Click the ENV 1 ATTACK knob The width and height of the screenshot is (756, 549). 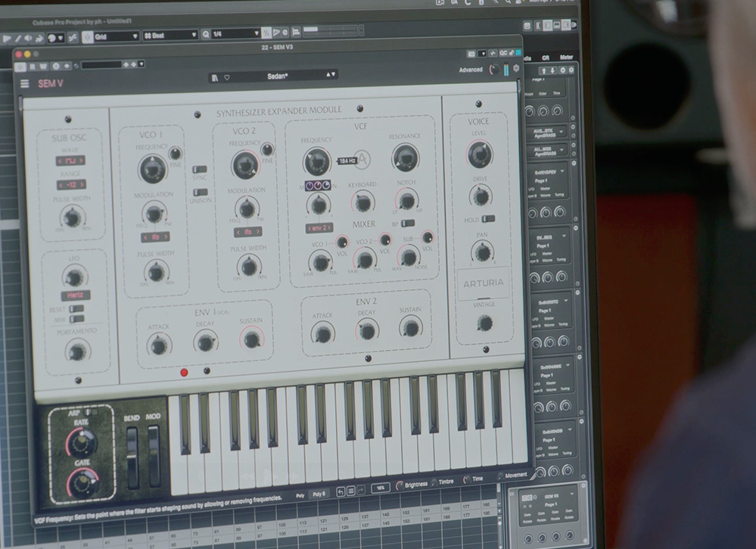pos(159,345)
